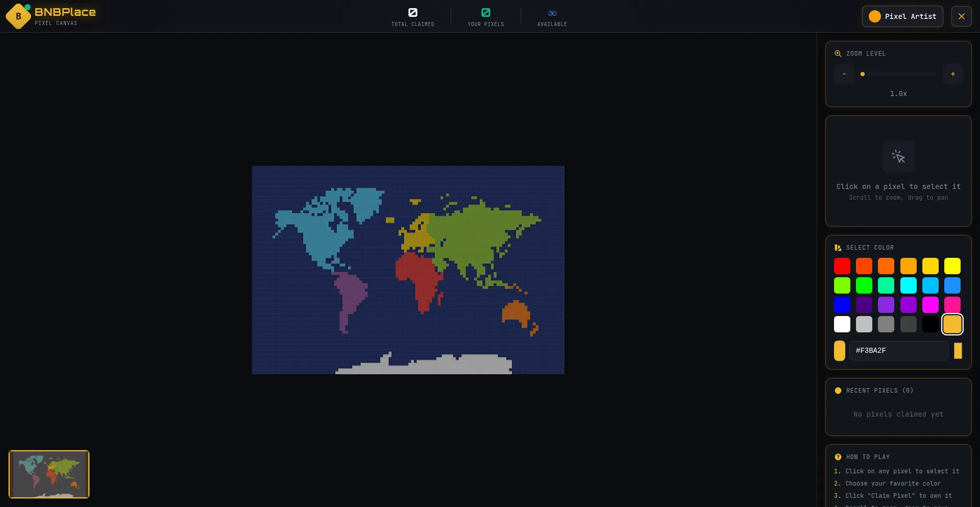
Task: Pick the cyan color swatch
Action: (x=908, y=285)
